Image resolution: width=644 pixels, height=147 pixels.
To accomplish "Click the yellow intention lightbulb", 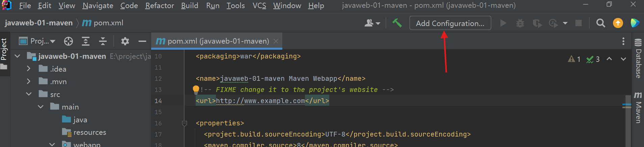I will click(196, 89).
